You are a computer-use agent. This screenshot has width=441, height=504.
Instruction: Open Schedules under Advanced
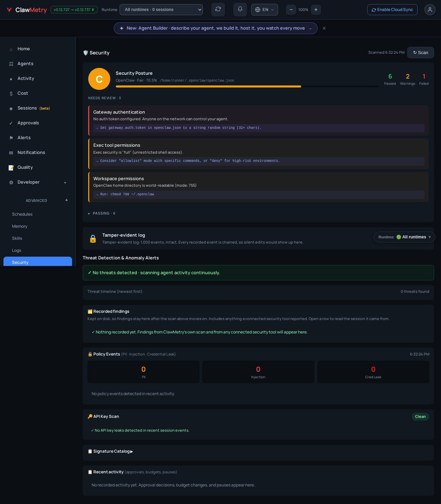pyautogui.click(x=38, y=214)
